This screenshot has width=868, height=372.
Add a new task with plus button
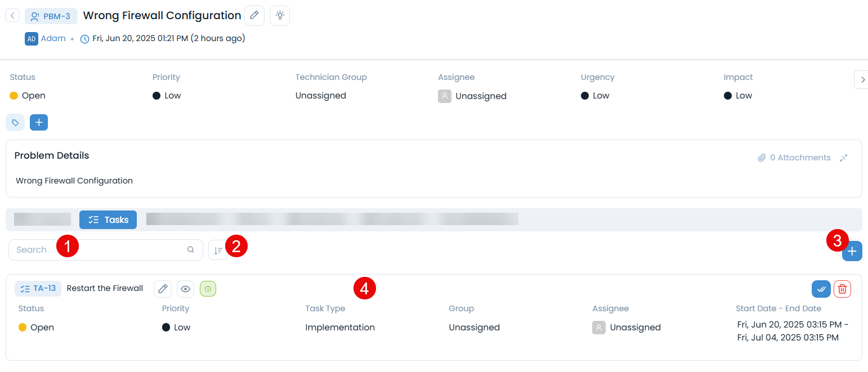[x=852, y=252]
